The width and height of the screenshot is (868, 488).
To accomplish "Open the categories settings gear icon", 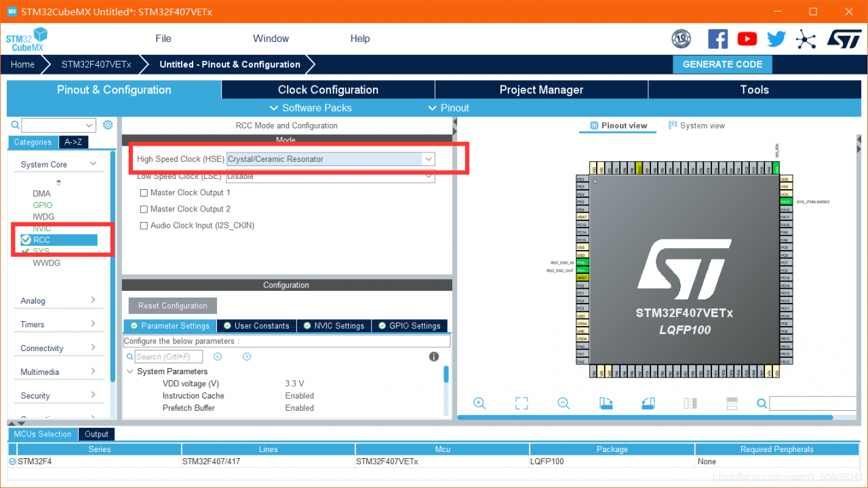I will pyautogui.click(x=108, y=125).
